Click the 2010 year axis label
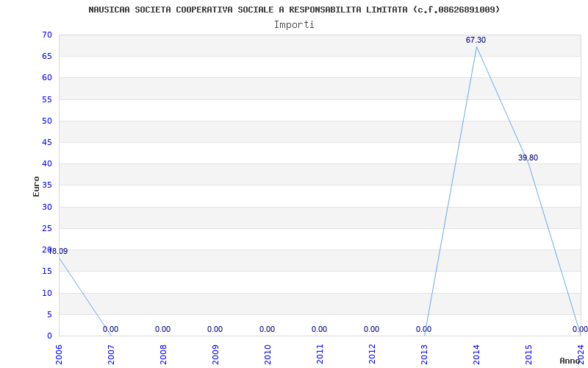588x368 pixels. [x=268, y=354]
